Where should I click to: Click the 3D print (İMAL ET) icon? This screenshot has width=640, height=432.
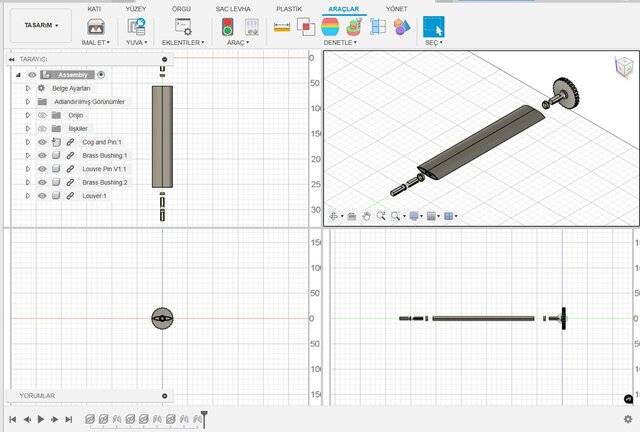coord(96,27)
